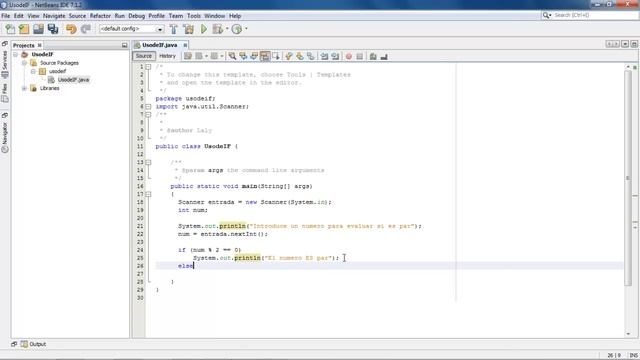Click the Redo toolbar icon
Screen dimensions: 640x360
pyautogui.click(x=86, y=29)
